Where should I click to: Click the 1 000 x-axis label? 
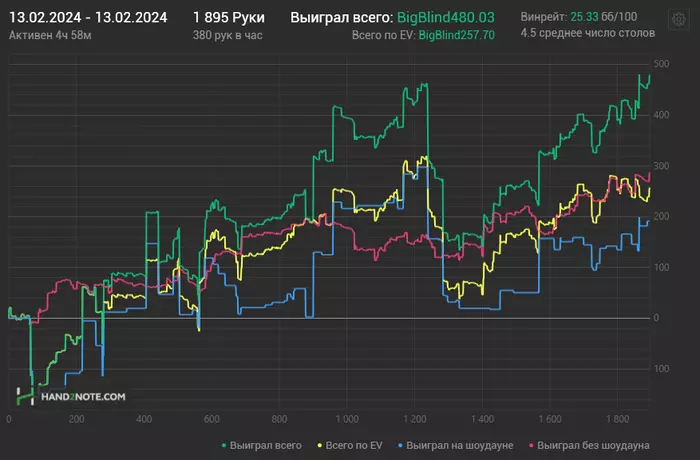[347, 419]
